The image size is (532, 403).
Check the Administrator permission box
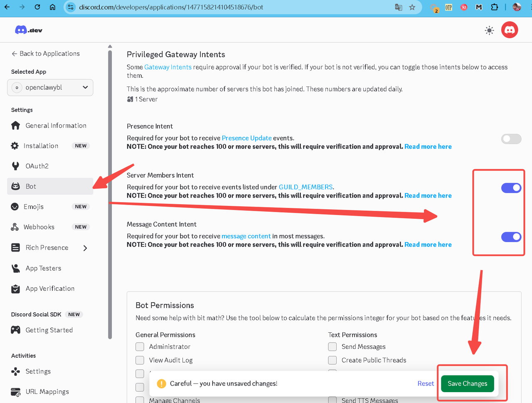140,347
